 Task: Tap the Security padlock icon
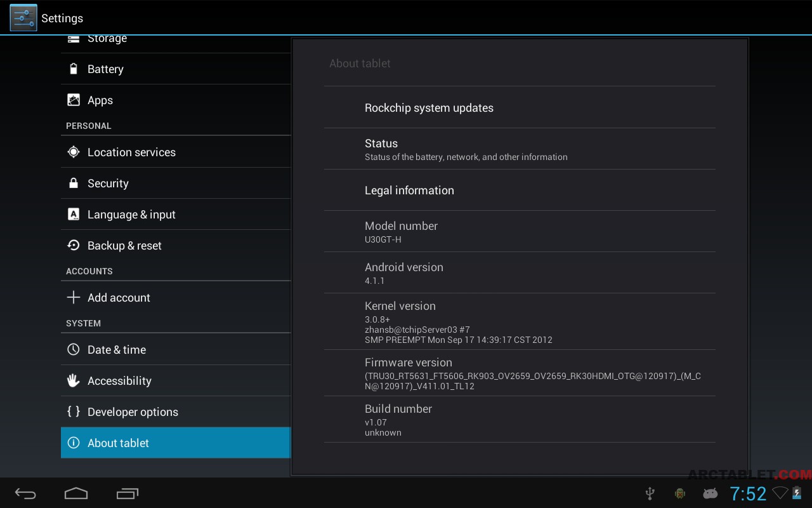[74, 183]
